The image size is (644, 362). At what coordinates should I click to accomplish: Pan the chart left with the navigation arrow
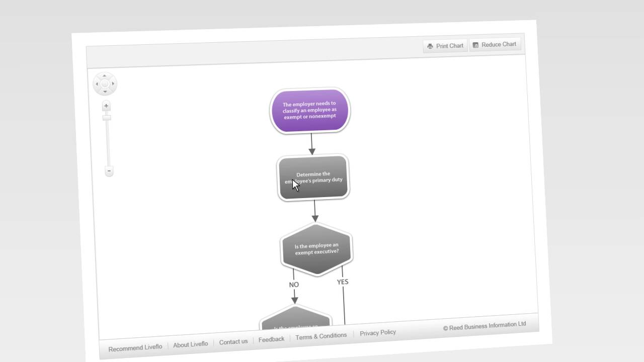97,84
